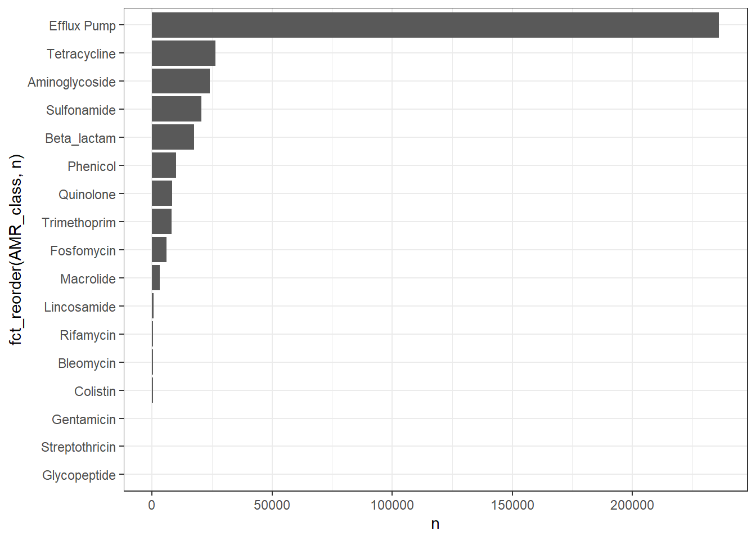Click the Colistin axis label
This screenshot has height=540, width=756.
[x=95, y=391]
